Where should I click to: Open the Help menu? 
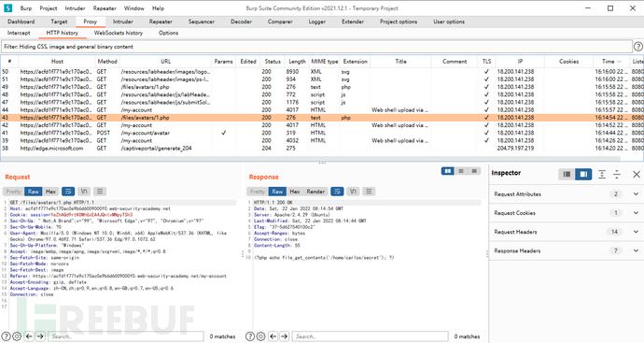tap(158, 8)
